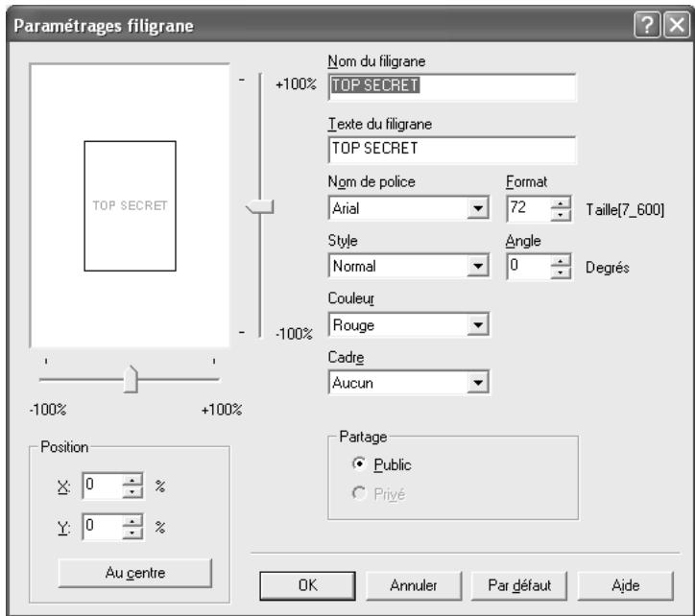Image resolution: width=695 pixels, height=616 pixels.
Task: Increase X position with up arrow
Action: 132,481
